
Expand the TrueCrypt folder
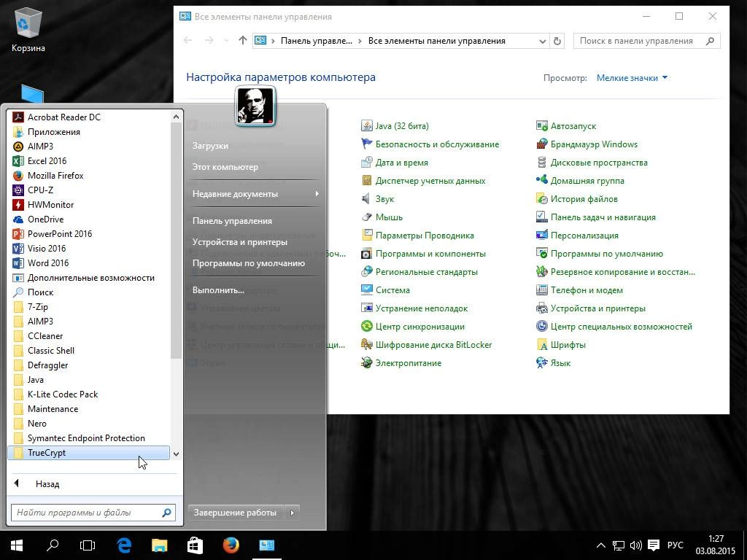pos(88,453)
